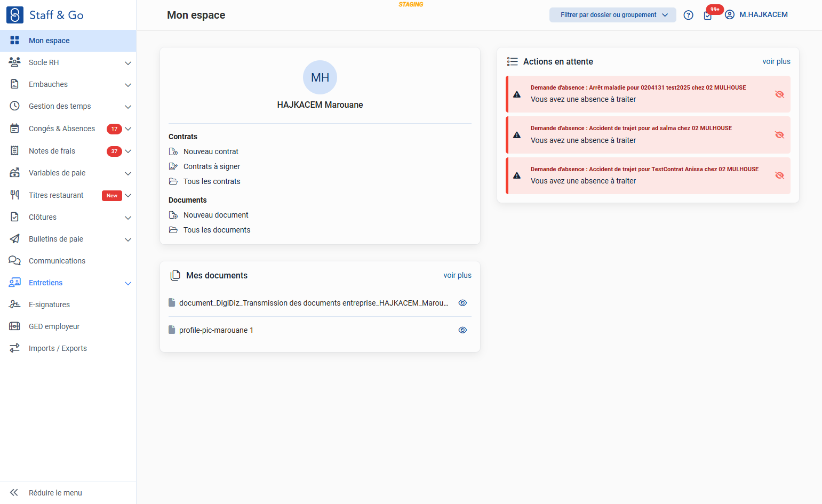Click the MH avatar circle
Image resolution: width=822 pixels, height=504 pixels.
[x=320, y=77]
